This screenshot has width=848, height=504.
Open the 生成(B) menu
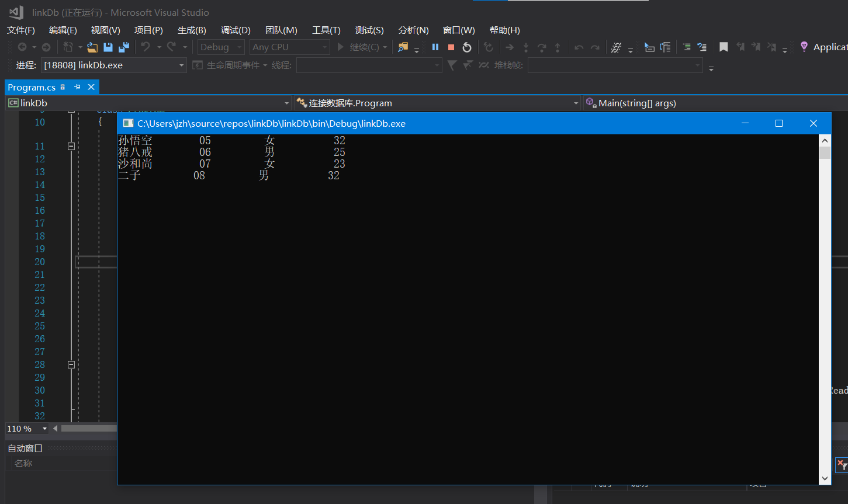coord(192,30)
